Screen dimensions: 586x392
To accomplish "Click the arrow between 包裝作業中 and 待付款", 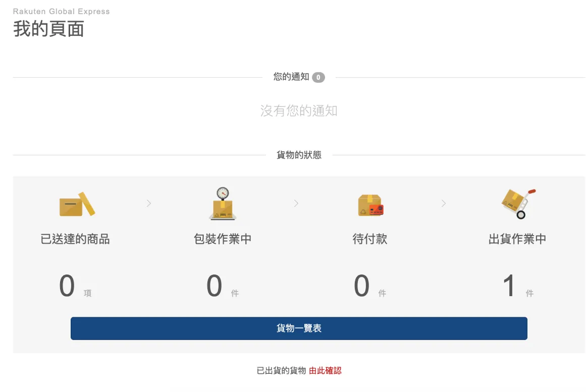I will [x=296, y=203].
